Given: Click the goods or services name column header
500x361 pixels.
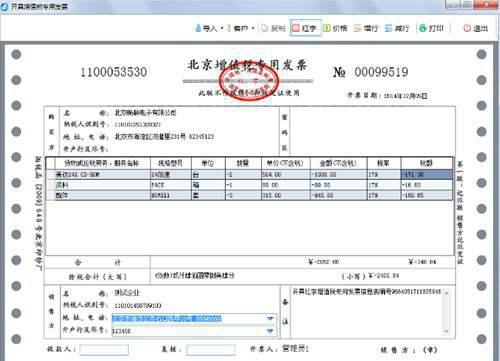Looking at the screenshot, I should pyautogui.click(x=102, y=163).
